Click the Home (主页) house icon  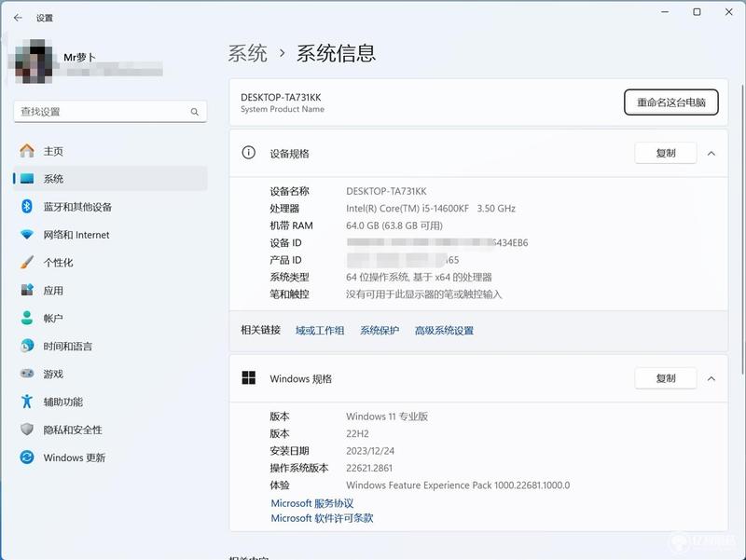(x=27, y=151)
